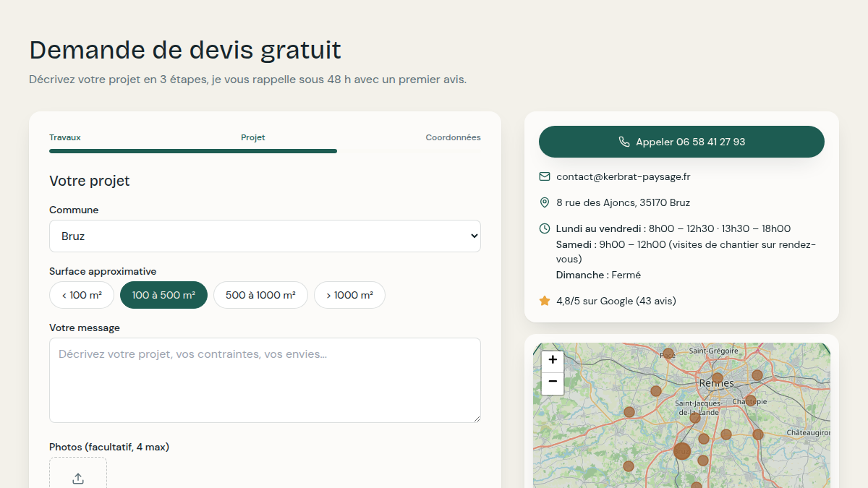This screenshot has width=868, height=488.
Task: Focus the 'Votre message' text area
Action: 265,380
